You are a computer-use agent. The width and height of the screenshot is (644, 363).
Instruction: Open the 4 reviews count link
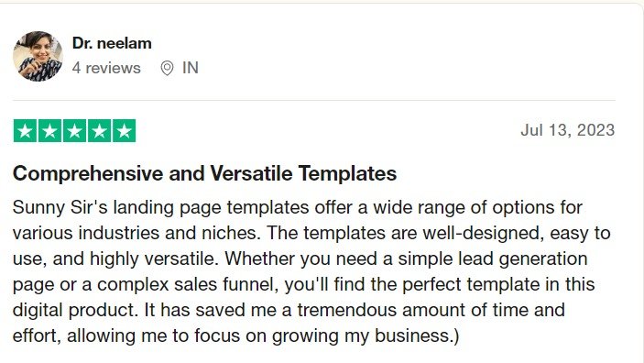coord(106,68)
